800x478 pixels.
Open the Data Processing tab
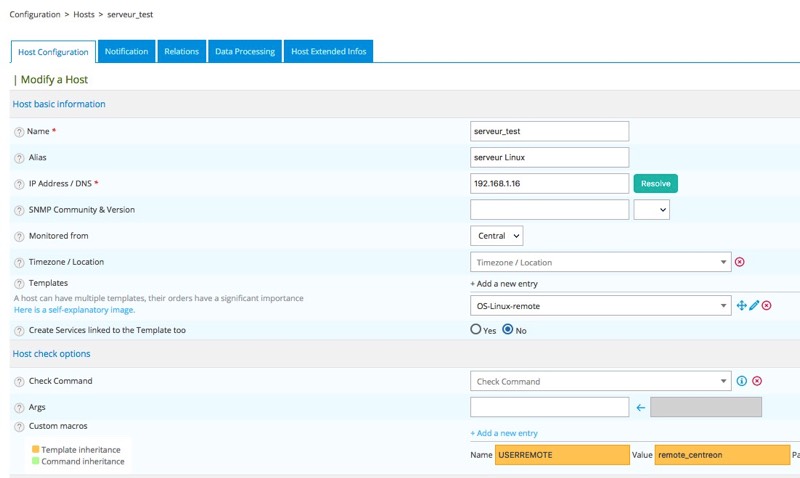pyautogui.click(x=245, y=52)
